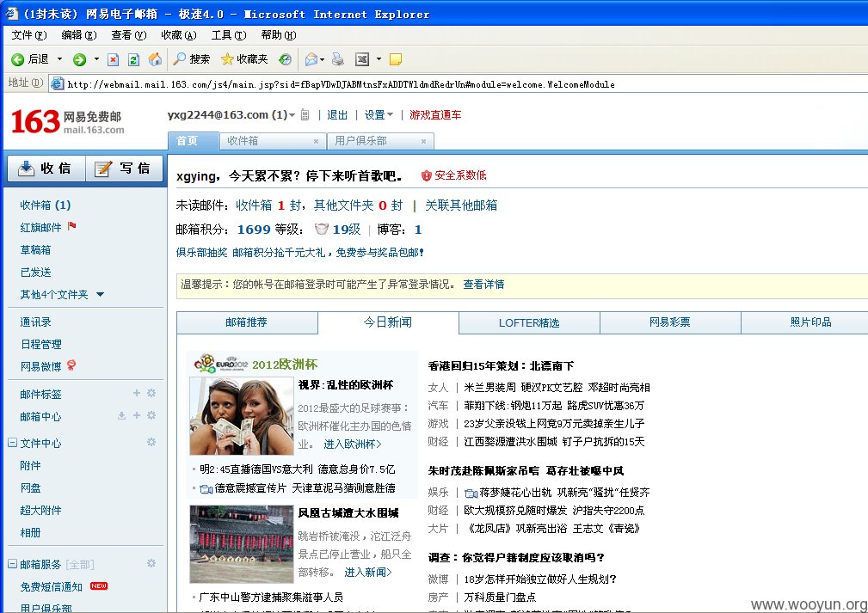This screenshot has width=868, height=613.
Task: Click the 收信 receive mail button
Action: (x=46, y=169)
